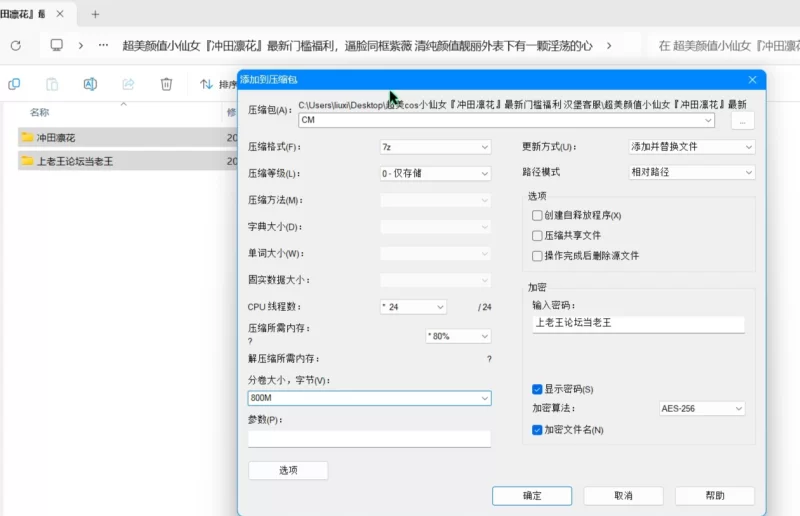Click the 选项 options button
Screen dimensions: 800x516
tap(288, 470)
